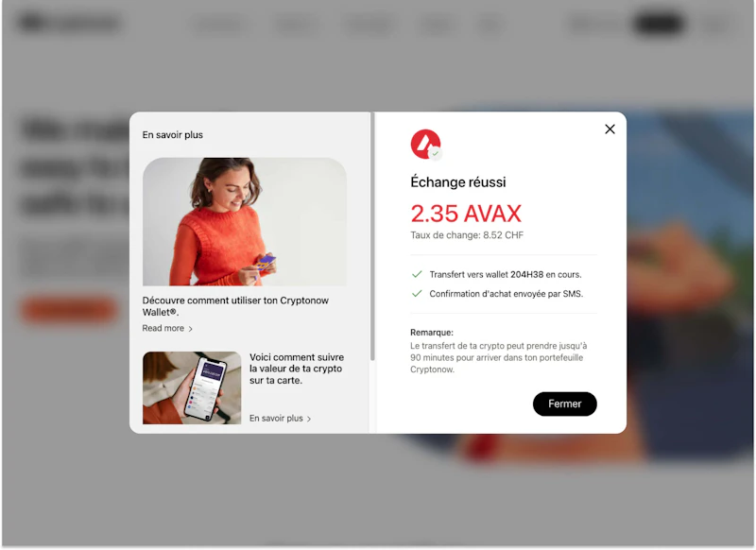Click the phone in hand thumbnail

click(192, 388)
